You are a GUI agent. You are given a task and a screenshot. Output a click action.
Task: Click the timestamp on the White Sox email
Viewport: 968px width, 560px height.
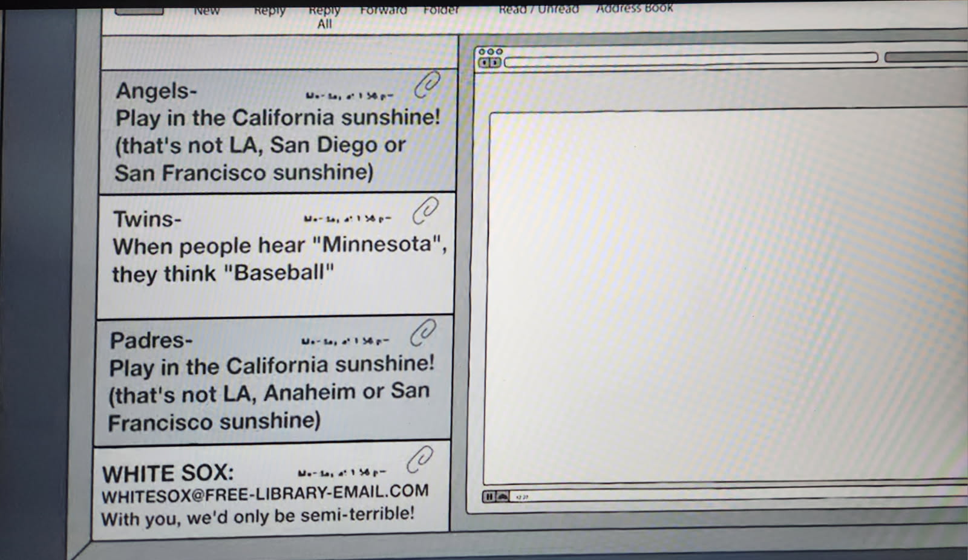pos(342,473)
